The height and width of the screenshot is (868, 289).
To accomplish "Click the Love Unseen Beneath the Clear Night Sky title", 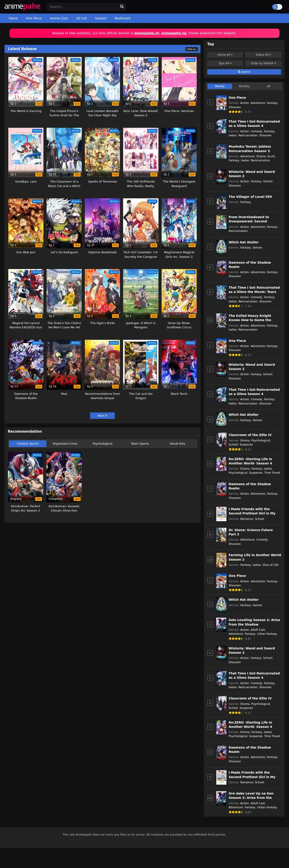I will (102, 113).
